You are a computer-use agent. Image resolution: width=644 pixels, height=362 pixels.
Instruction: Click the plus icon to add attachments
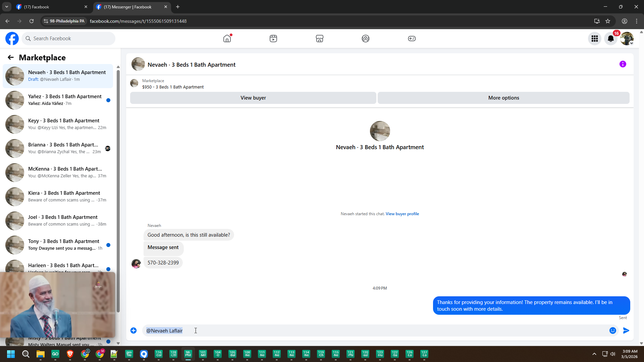(133, 330)
